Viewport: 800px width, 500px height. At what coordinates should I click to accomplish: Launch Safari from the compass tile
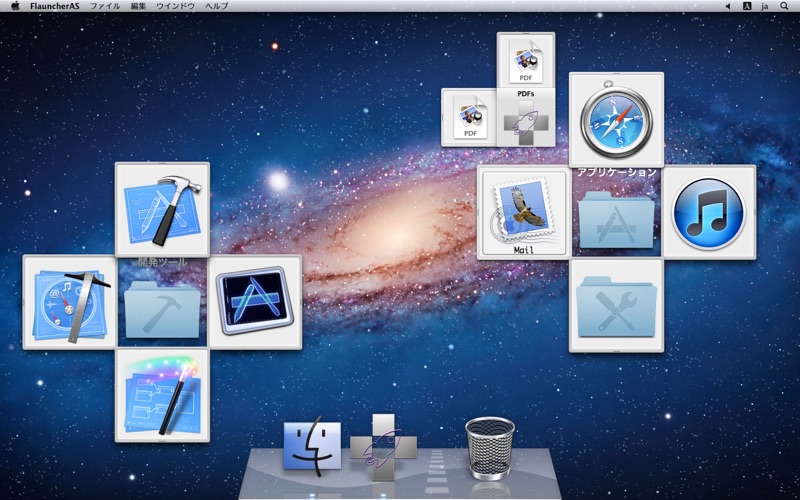[616, 119]
